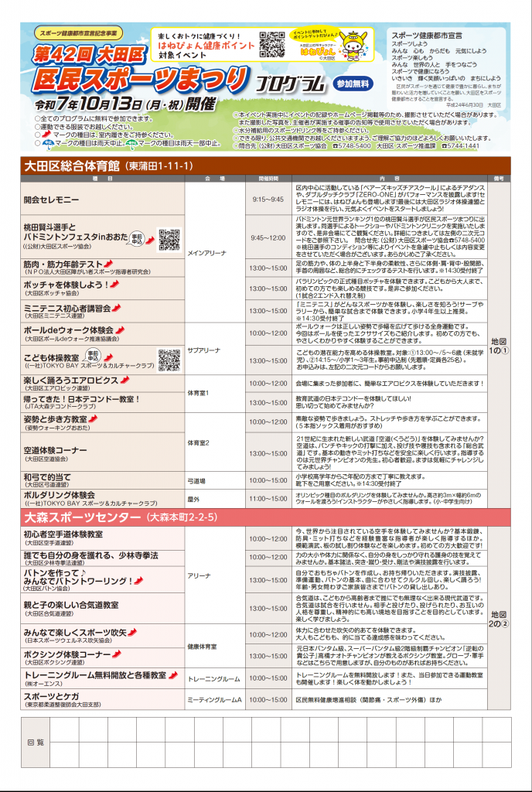The height and width of the screenshot is (792, 532).
Task: Click the 和弓で的当て event name
Action: [x=47, y=476]
